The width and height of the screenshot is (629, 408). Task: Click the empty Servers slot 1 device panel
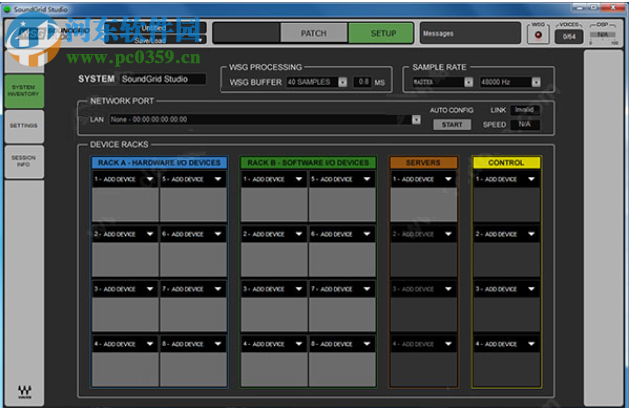[424, 204]
